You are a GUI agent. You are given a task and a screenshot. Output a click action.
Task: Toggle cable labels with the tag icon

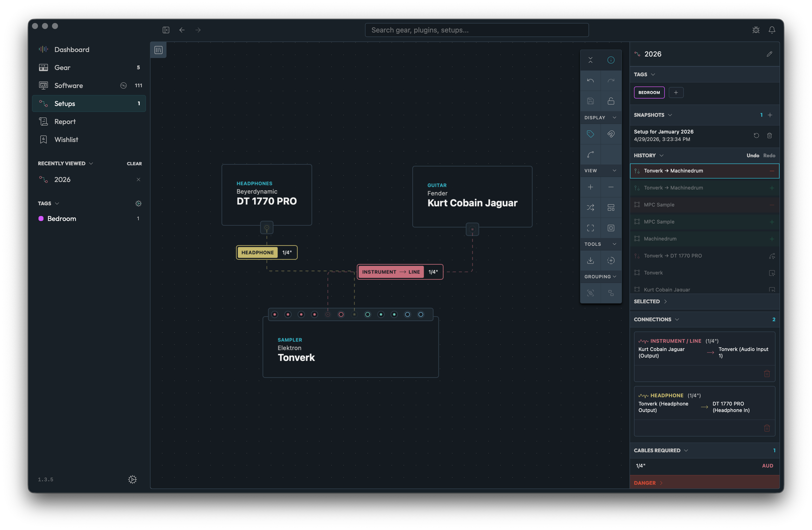click(x=590, y=134)
